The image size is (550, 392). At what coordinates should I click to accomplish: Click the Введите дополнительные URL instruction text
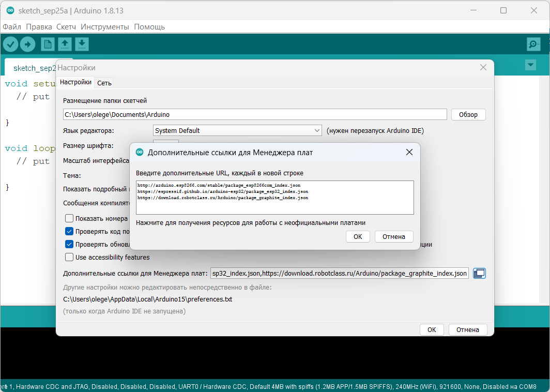tap(220, 173)
